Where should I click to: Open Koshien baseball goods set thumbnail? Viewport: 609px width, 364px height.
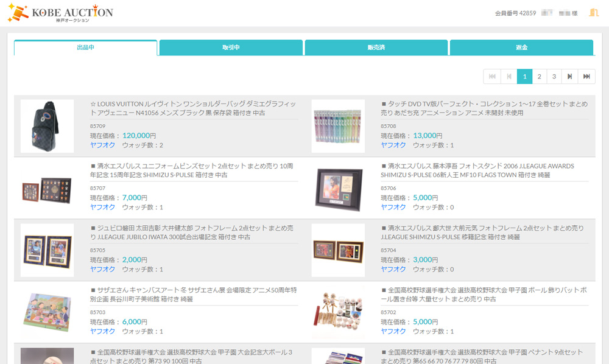click(338, 312)
